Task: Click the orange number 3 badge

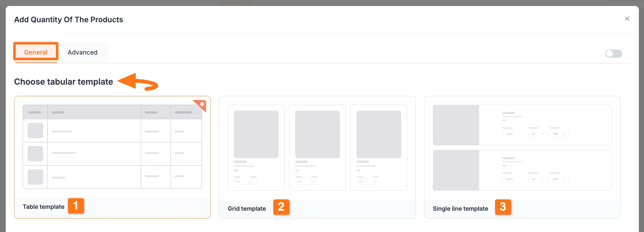Action: click(503, 207)
